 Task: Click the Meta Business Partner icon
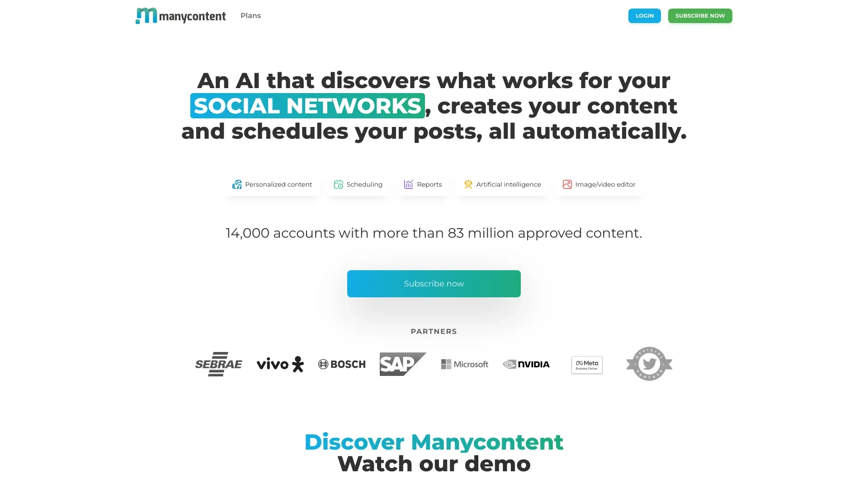[586, 364]
